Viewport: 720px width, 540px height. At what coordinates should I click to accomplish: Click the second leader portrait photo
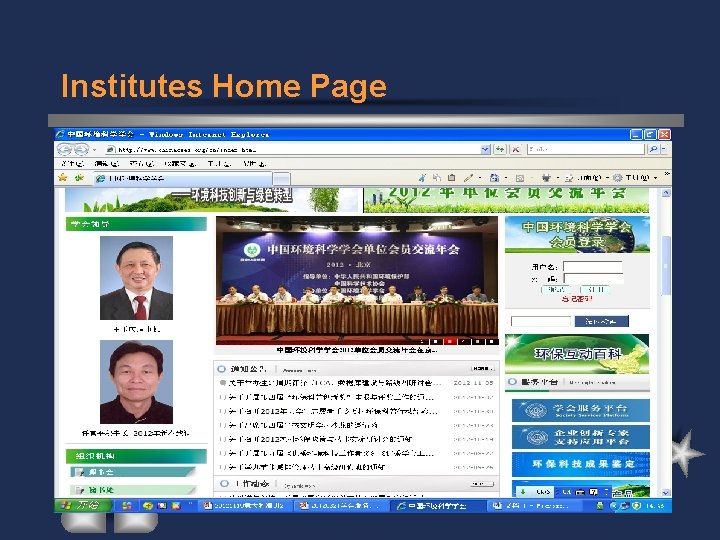136,382
